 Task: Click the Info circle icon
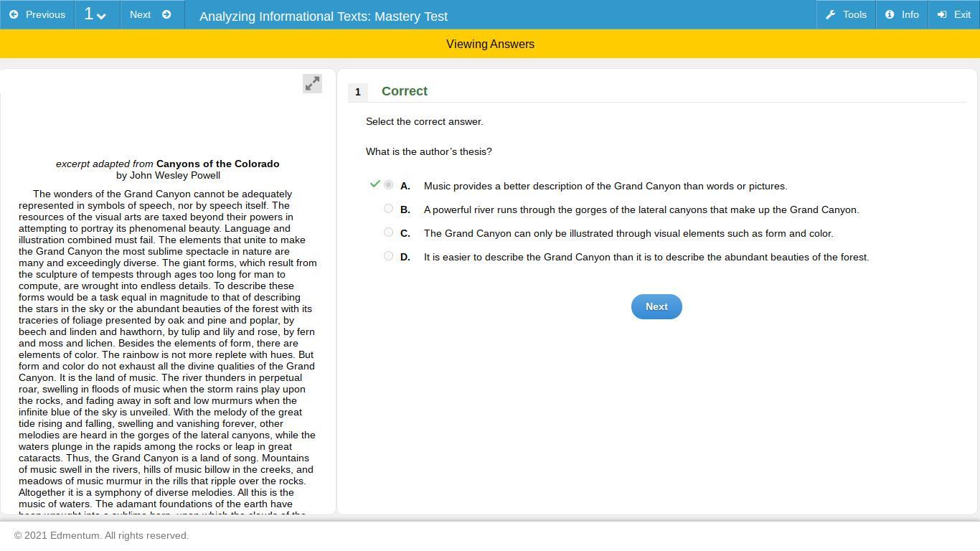coord(890,14)
